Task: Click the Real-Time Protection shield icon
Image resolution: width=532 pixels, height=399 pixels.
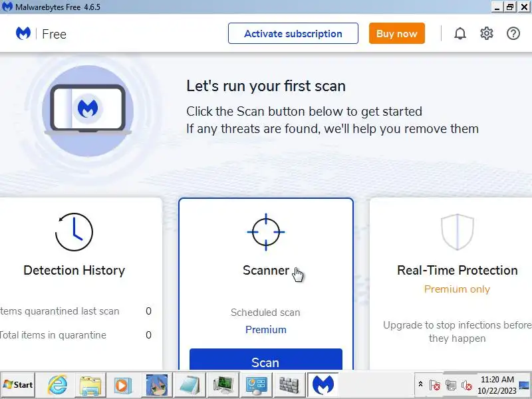Action: (x=457, y=231)
